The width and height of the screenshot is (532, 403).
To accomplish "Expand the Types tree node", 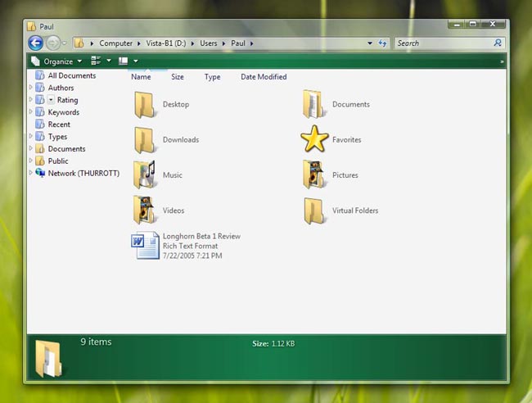I will (x=31, y=137).
